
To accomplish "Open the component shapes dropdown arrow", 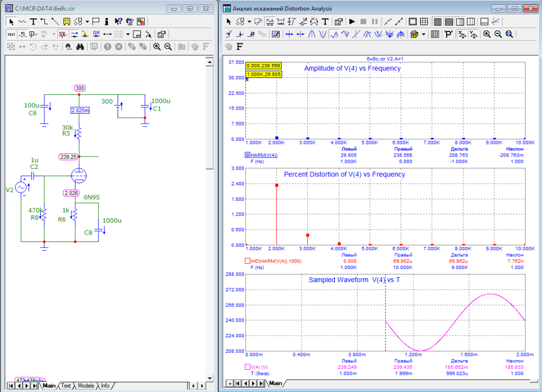I will [87, 22].
